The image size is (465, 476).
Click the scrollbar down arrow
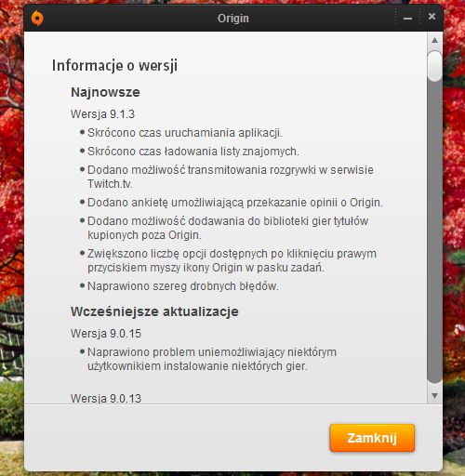(434, 396)
